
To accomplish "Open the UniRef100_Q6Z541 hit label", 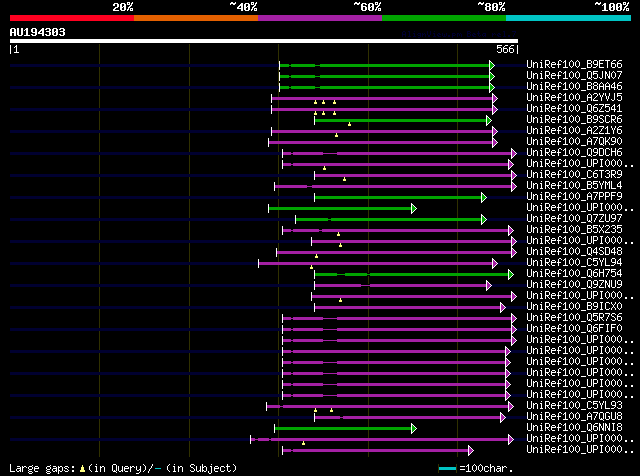I will (574, 108).
